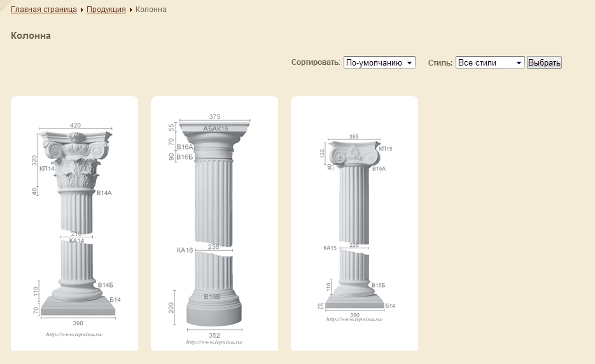595x364 pixels.
Task: Open the Главная страница breadcrumb link
Action: click(43, 10)
